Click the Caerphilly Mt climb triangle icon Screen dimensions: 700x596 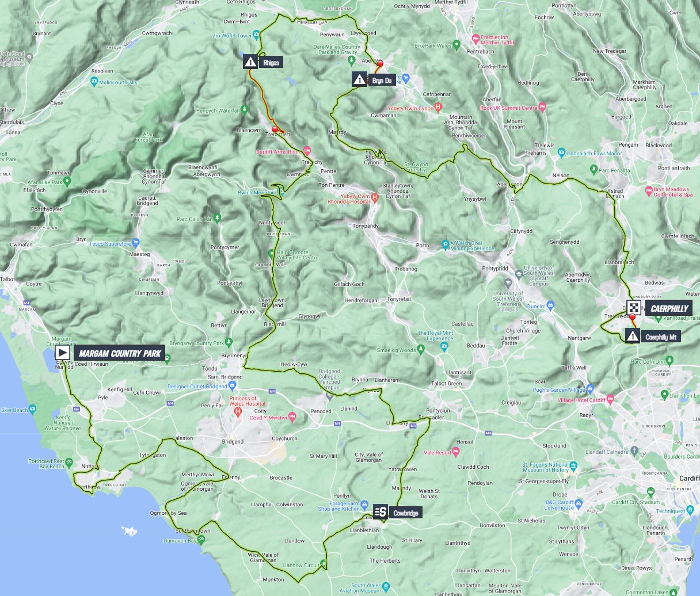point(633,336)
